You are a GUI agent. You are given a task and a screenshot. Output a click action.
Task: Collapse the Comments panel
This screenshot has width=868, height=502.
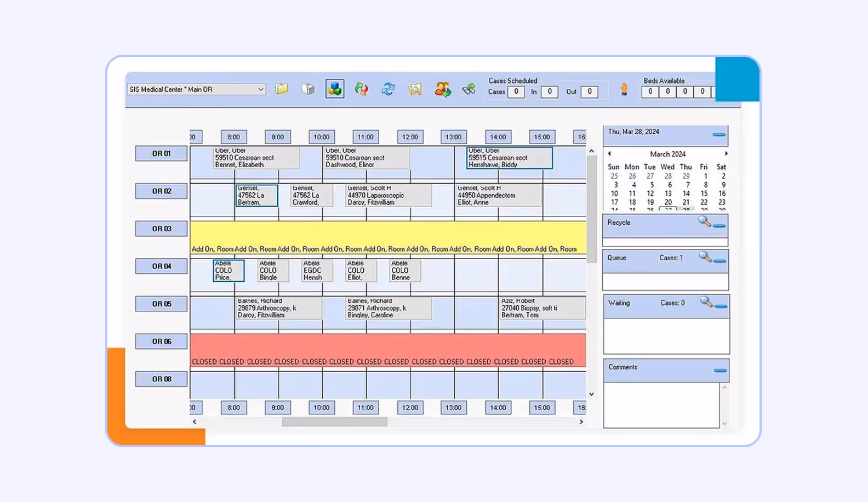coord(720,370)
